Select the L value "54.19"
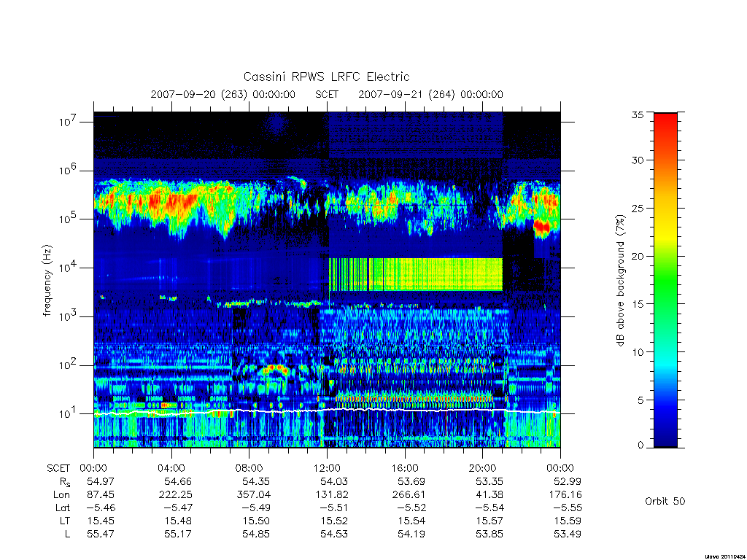 pyautogui.click(x=411, y=534)
